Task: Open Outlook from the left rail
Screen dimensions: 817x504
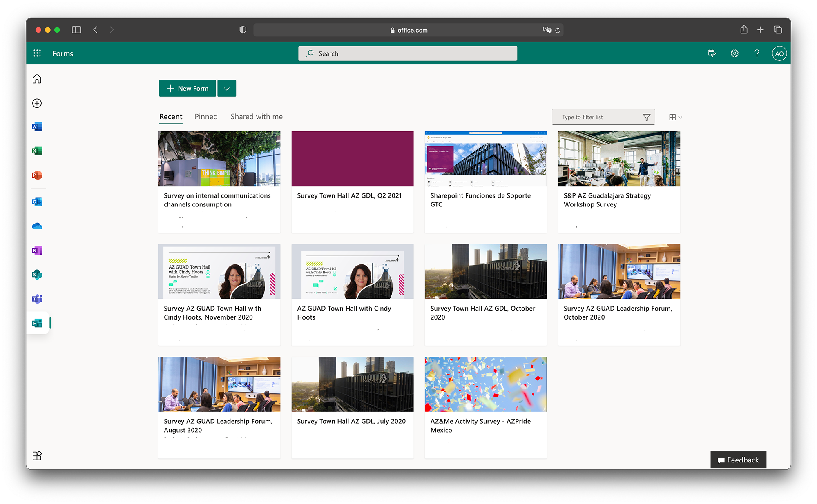Action: (37, 202)
